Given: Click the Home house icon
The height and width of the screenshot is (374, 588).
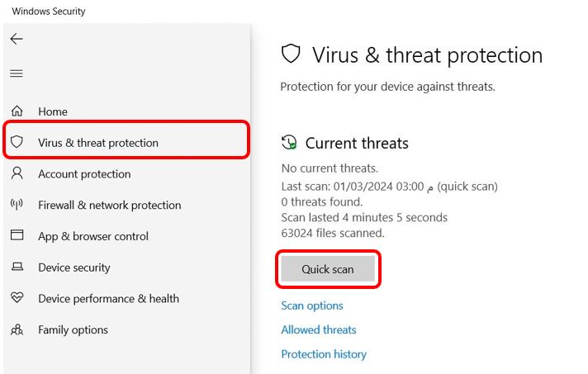Looking at the screenshot, I should tap(17, 111).
